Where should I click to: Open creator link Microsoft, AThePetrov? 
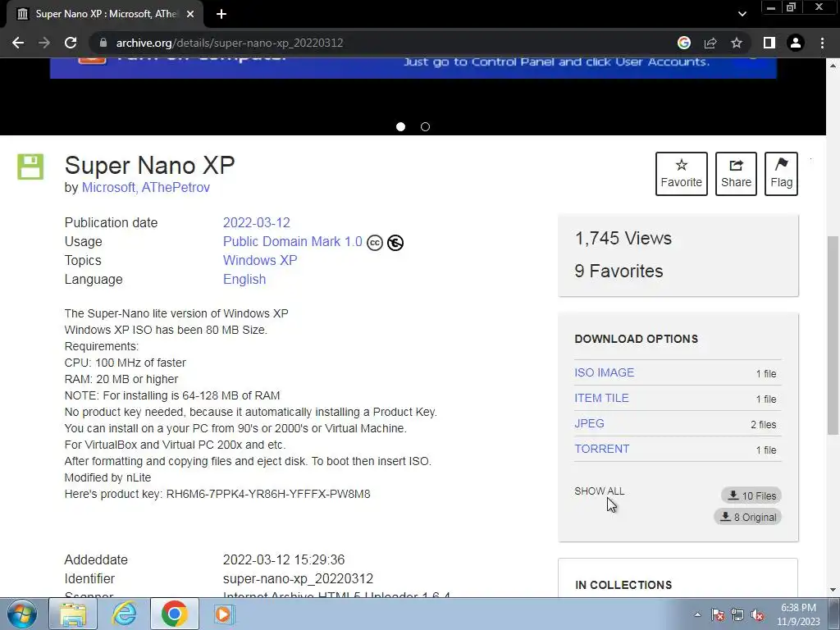[146, 188]
